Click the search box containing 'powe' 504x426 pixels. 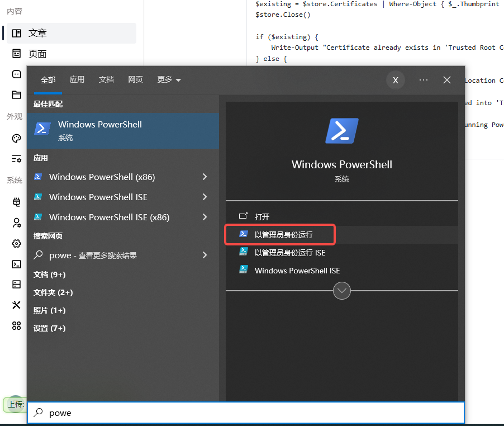point(246,413)
